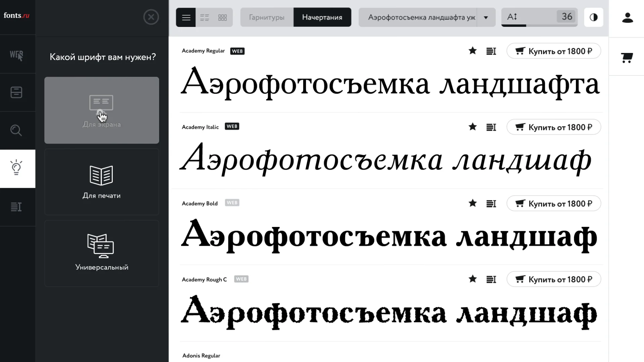The image size is (644, 362).
Task: Adjust font size slider input field
Action: click(x=566, y=17)
